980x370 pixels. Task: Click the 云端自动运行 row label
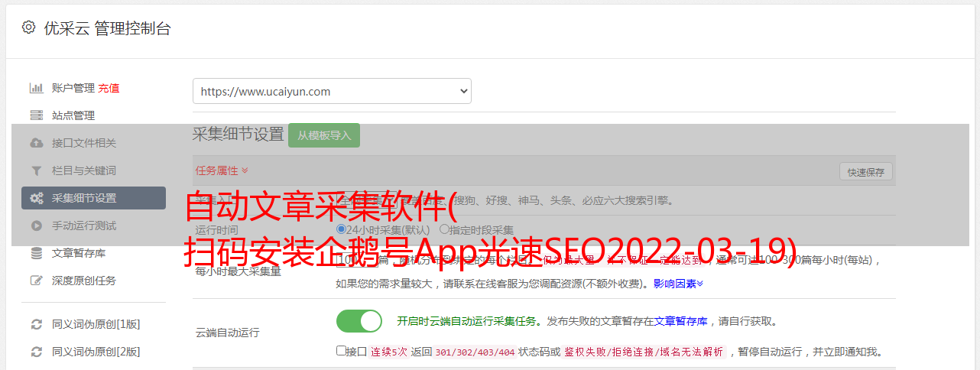pos(227,333)
